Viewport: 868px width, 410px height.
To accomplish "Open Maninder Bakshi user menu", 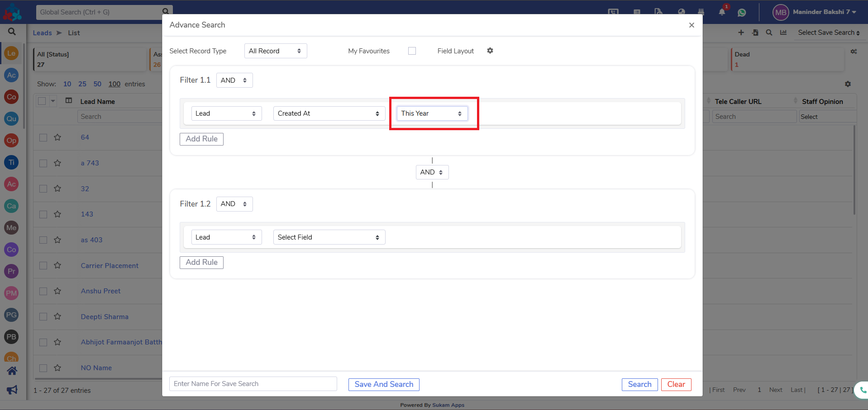I will 815,12.
